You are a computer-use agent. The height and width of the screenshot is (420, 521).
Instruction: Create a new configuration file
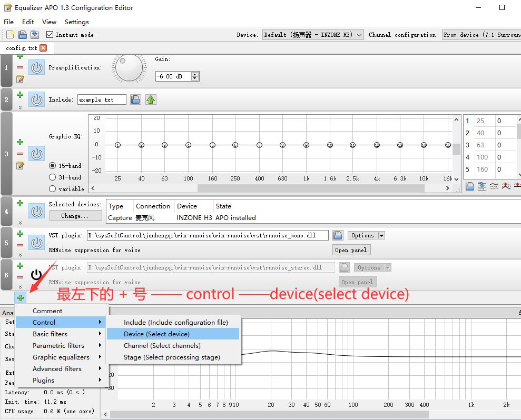10,35
